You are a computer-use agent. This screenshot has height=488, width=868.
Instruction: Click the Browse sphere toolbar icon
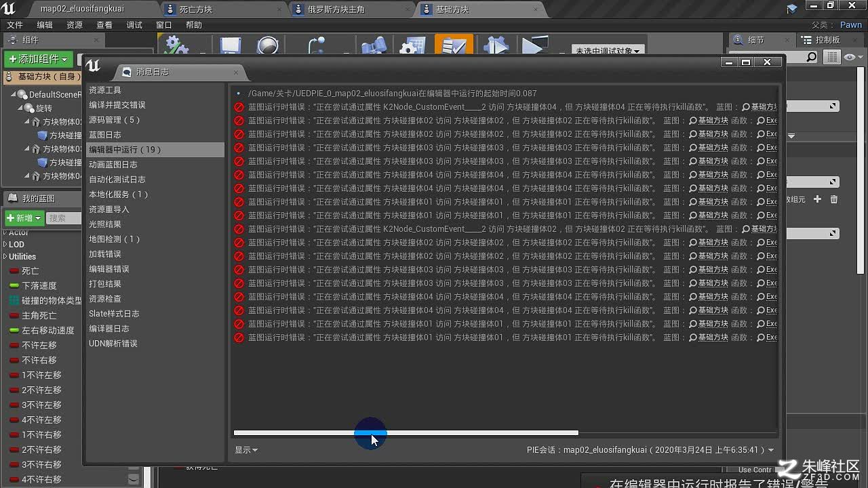[x=268, y=46]
